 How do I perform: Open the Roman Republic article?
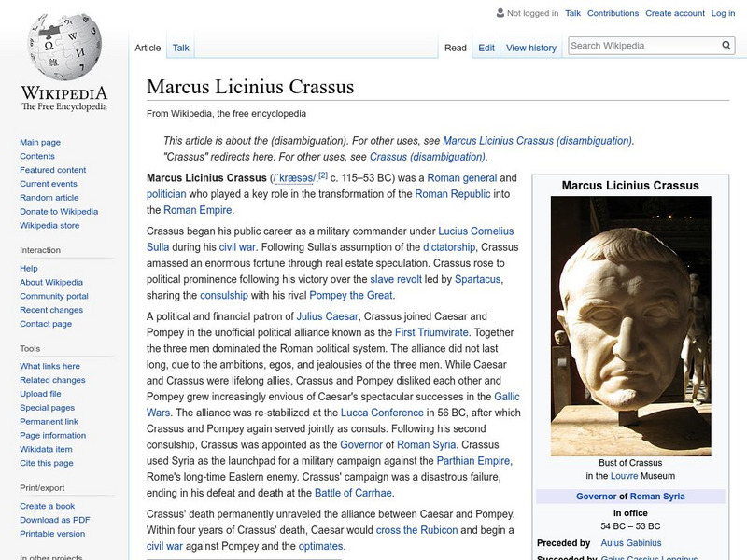tap(453, 194)
